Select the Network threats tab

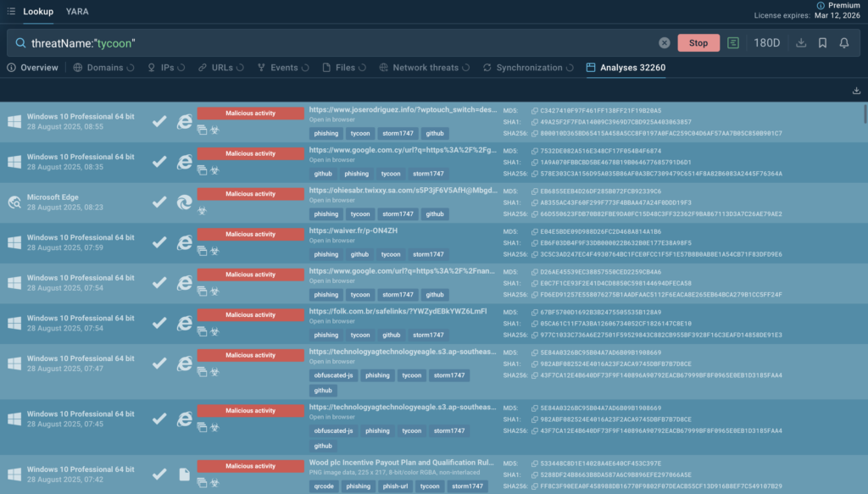(x=425, y=68)
